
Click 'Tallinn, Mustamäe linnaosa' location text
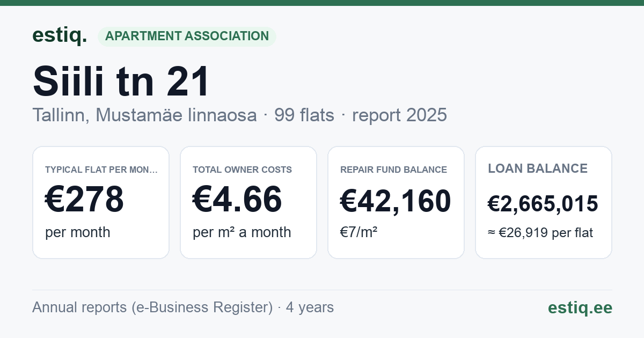[144, 115]
